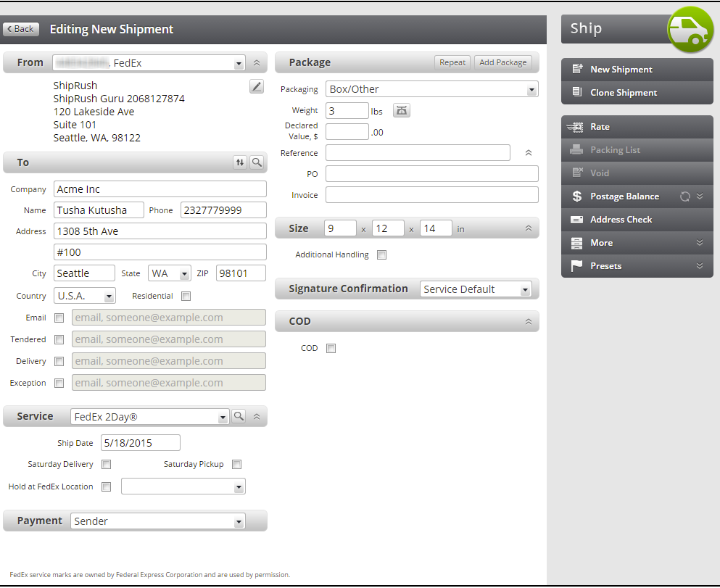Expand the More menu chevron
Image resolution: width=720 pixels, height=588 pixels.
tap(700, 242)
